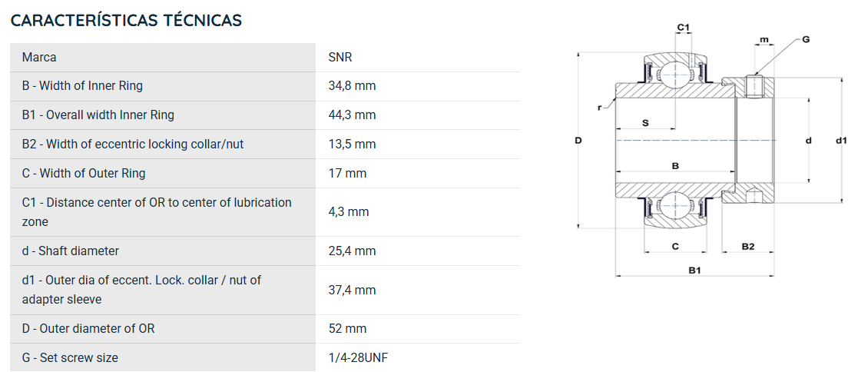Click the 1/4-28UNF set screw value
Viewport: 868px width, 372px height.
[358, 357]
